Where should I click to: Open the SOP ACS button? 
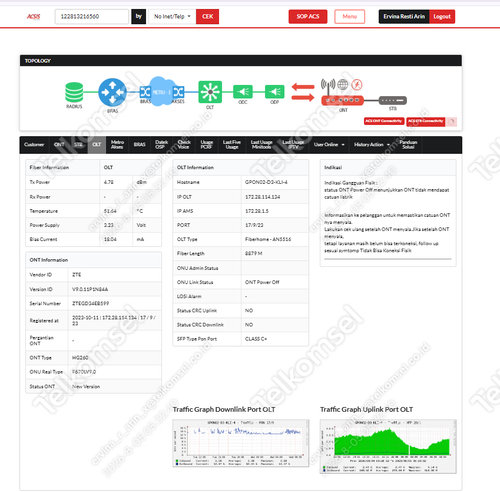point(308,16)
